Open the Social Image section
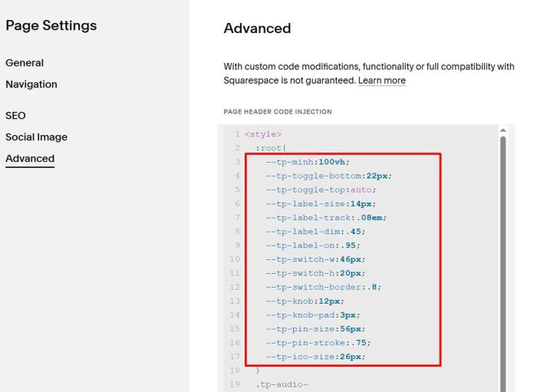Viewport: 537px width, 392px height. pyautogui.click(x=36, y=137)
